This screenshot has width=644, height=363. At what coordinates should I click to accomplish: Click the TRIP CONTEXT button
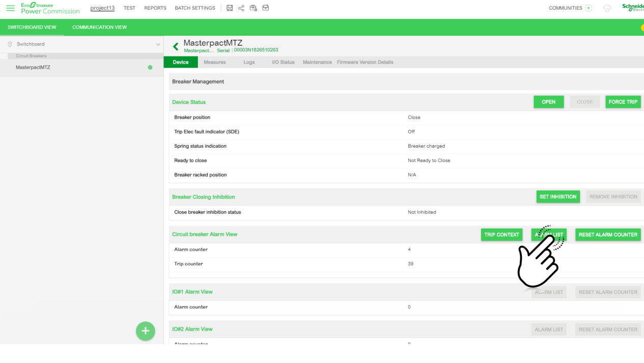[502, 235]
